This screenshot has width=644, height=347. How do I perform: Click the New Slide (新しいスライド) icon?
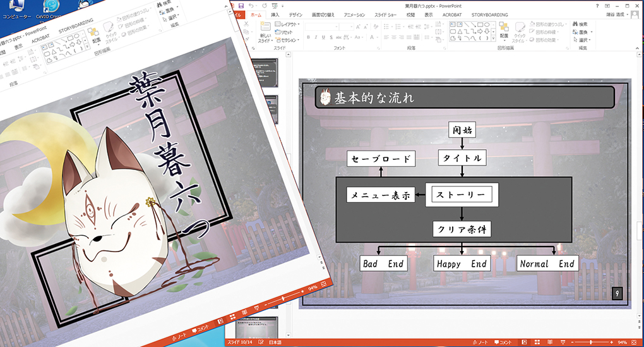click(265, 32)
